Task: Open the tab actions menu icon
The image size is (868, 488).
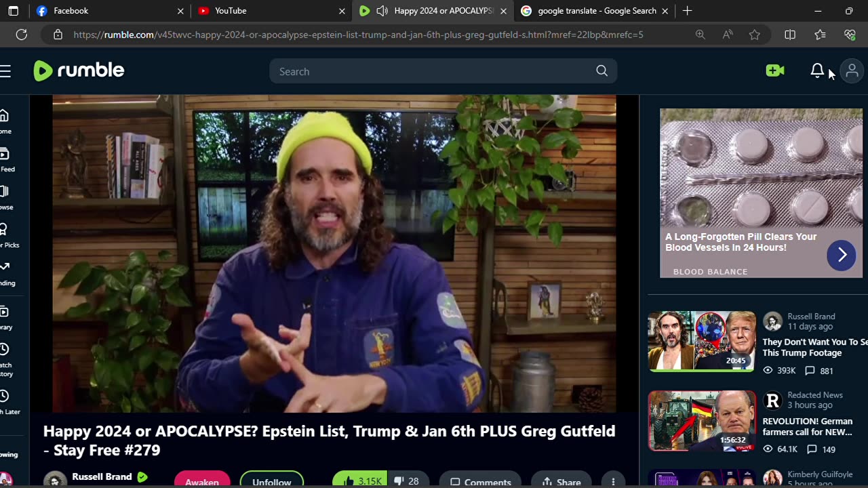Action: pyautogui.click(x=13, y=11)
